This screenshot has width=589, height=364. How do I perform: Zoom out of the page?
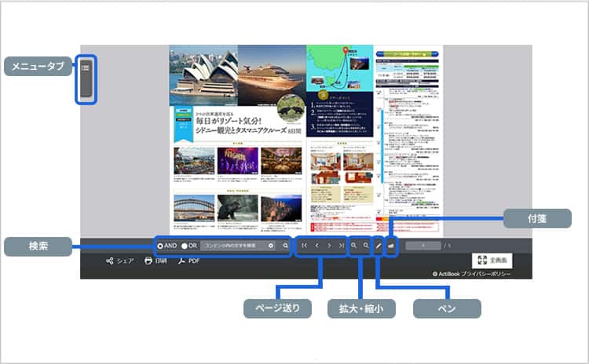(x=366, y=246)
